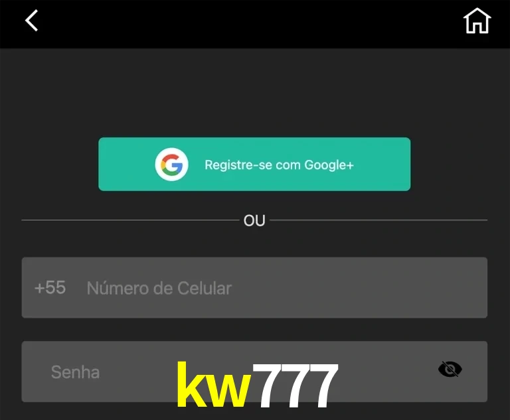
Task: Show password using the crossed eye icon
Action: [x=450, y=370]
